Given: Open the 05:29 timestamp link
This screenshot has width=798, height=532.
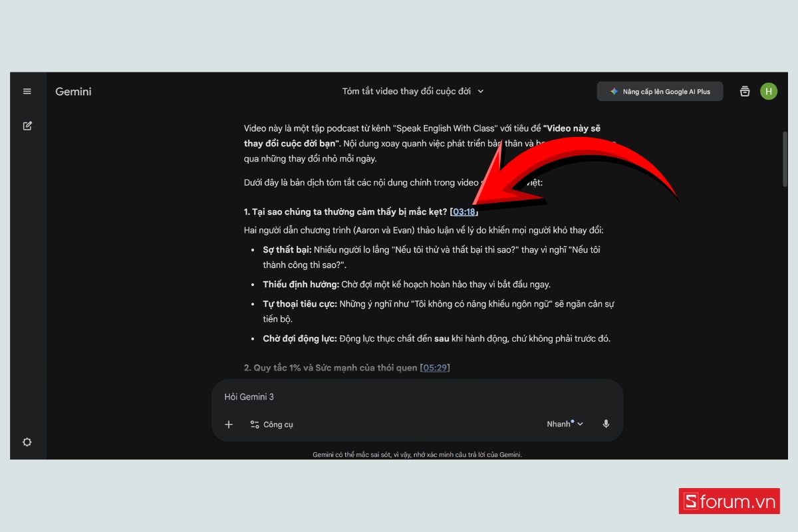Looking at the screenshot, I should tap(435, 368).
